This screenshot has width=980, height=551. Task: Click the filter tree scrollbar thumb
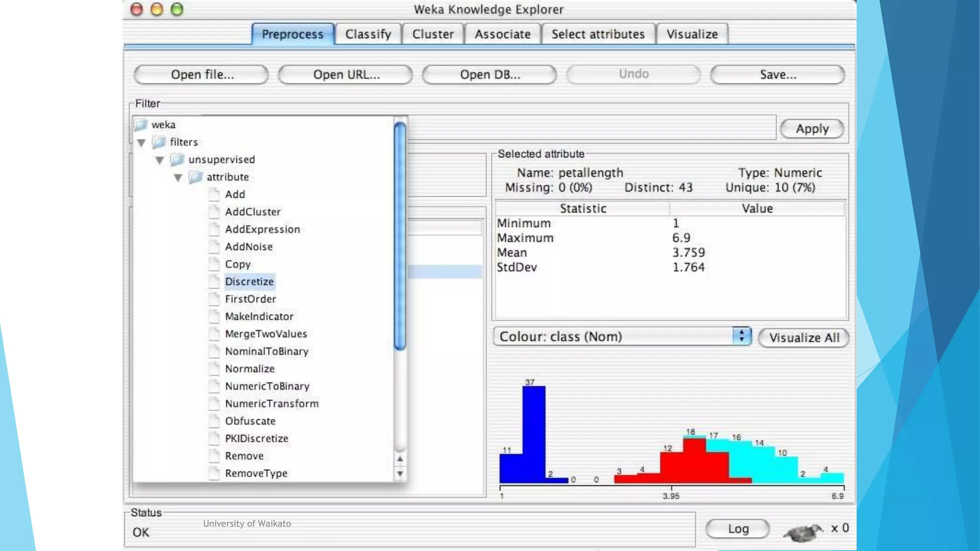tap(400, 236)
